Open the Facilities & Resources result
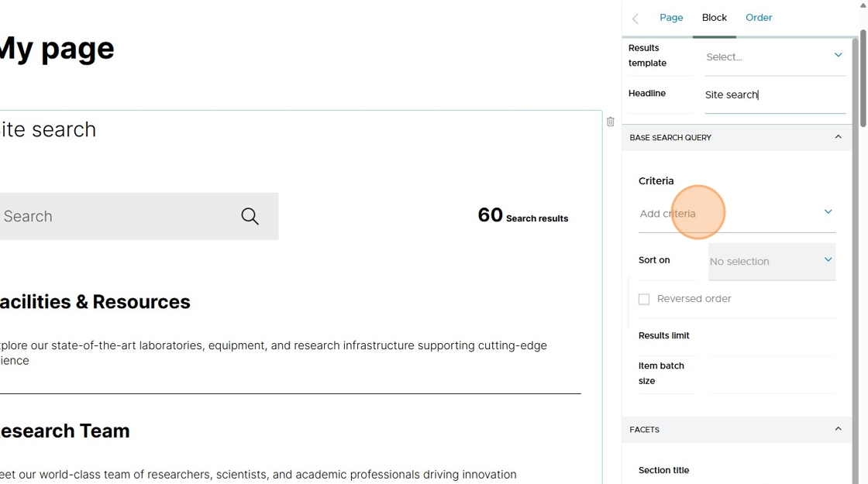Viewport: 868px width, 484px height. [x=95, y=302]
